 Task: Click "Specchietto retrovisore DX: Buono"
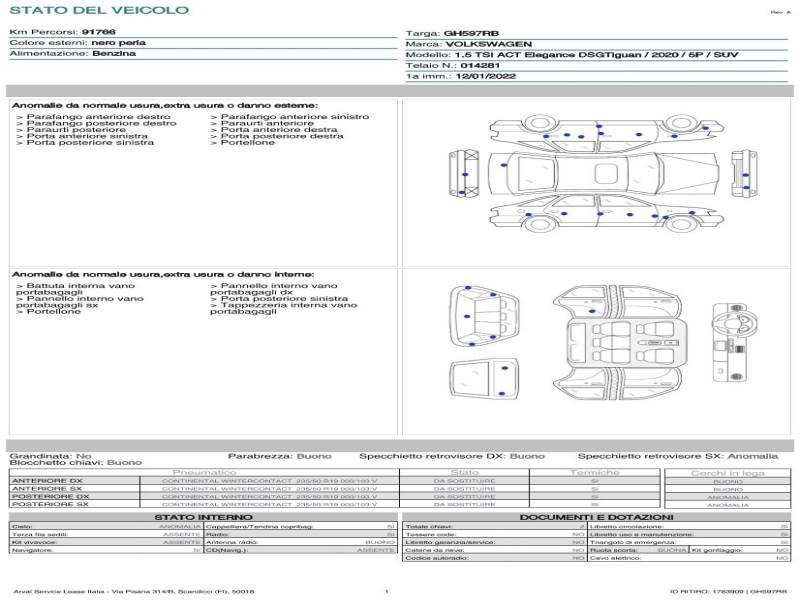(x=452, y=456)
